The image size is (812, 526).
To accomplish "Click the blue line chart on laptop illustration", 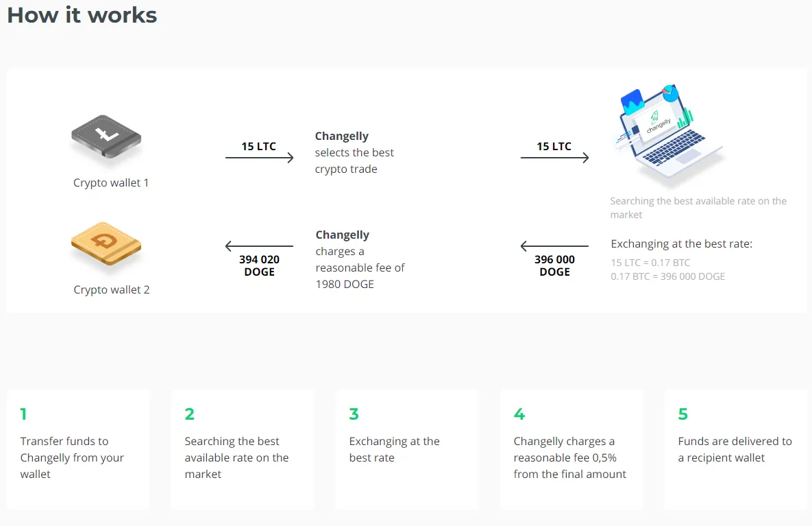I will 631,103.
